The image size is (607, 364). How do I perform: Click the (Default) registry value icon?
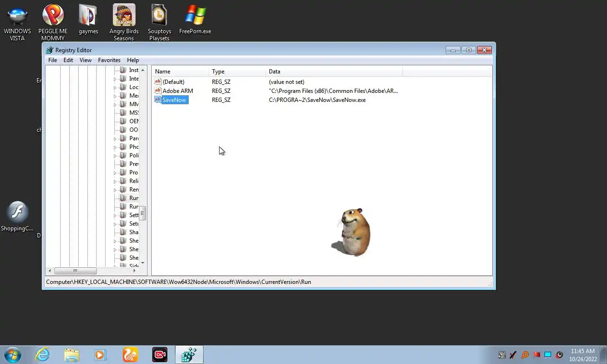[x=158, y=82]
